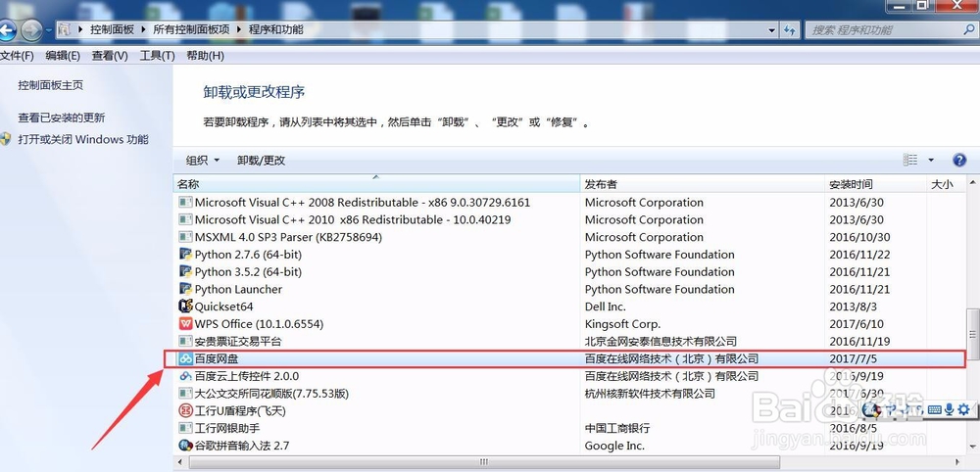Viewport: 980px width, 472px height.
Task: Click the view mode icon in toolbar
Action: tap(910, 160)
